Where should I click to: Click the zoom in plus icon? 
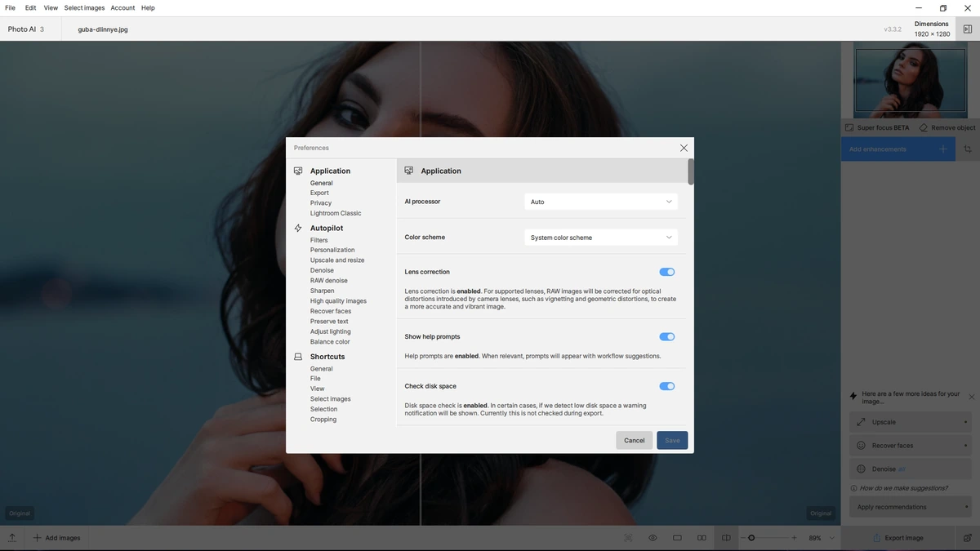pos(794,538)
